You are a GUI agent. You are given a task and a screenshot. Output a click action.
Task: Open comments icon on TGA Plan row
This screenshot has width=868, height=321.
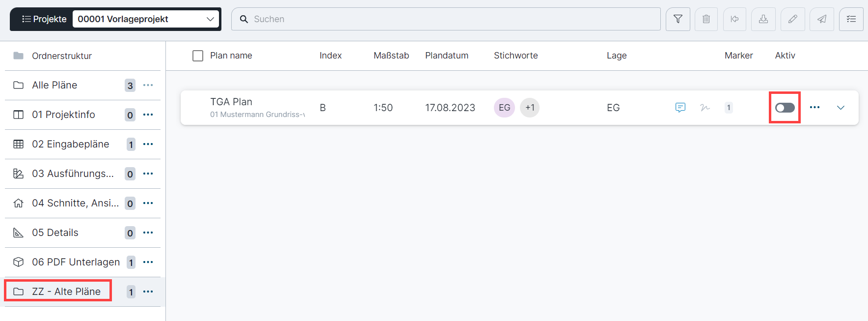tap(680, 108)
